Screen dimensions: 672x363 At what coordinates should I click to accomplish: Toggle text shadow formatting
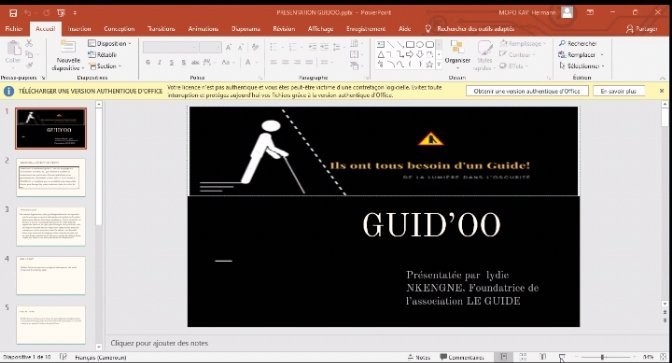(183, 63)
